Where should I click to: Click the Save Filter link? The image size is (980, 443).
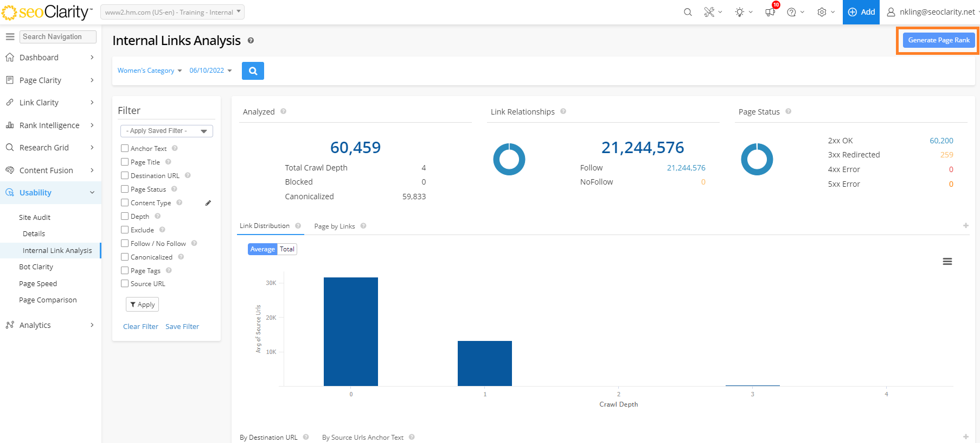pyautogui.click(x=182, y=326)
